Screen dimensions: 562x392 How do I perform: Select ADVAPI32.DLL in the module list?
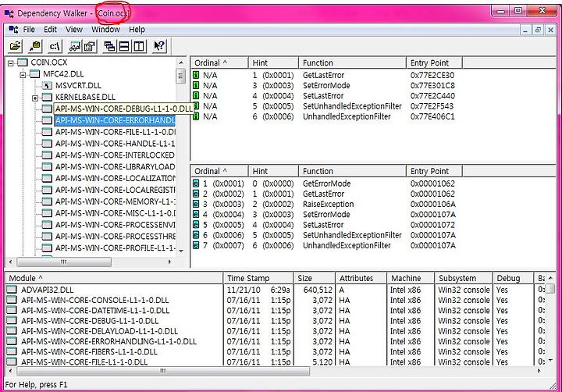[x=48, y=290]
